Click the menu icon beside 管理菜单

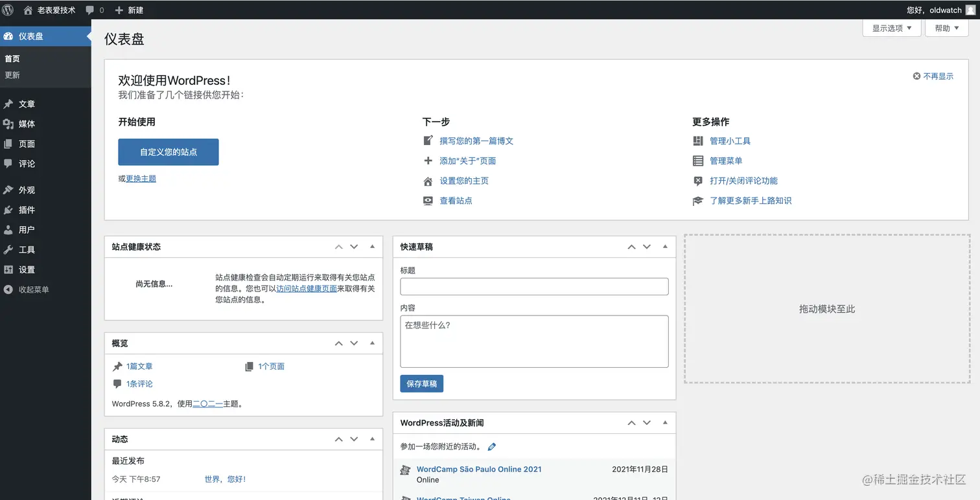point(697,161)
